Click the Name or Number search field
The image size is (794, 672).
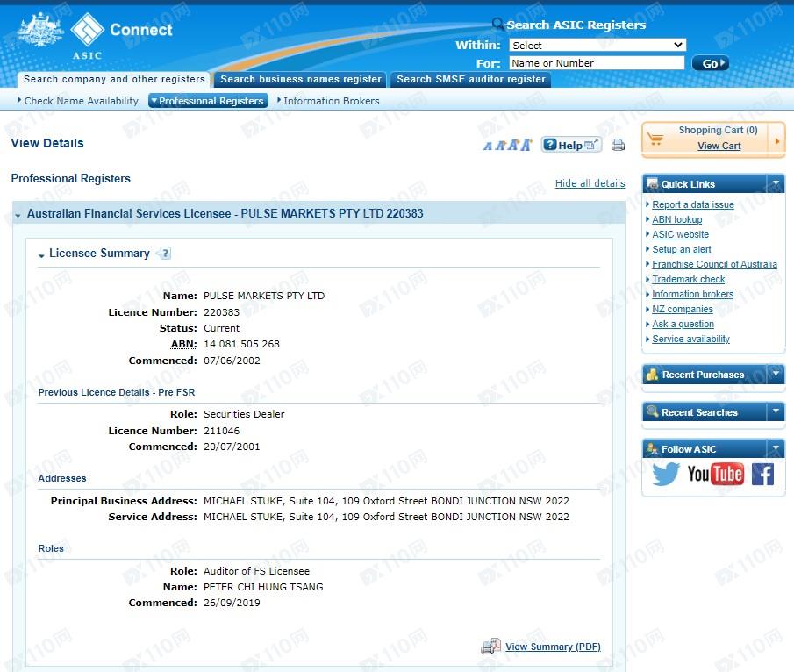(x=597, y=63)
